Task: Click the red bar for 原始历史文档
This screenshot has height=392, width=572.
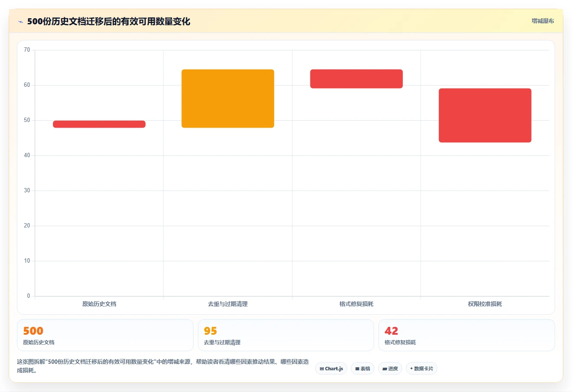Action: [99, 124]
